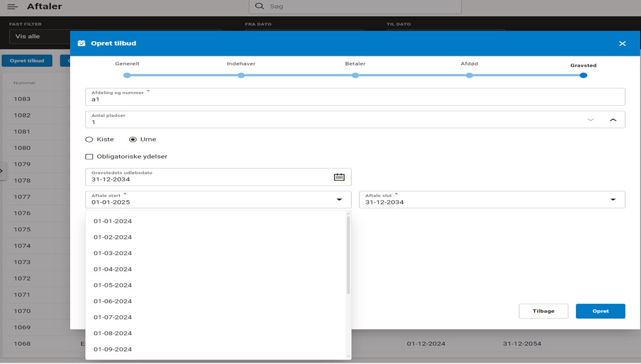Click the 31-12-2054 cell in row 1068
Screen dimensions: 641x364
[x=522, y=344]
